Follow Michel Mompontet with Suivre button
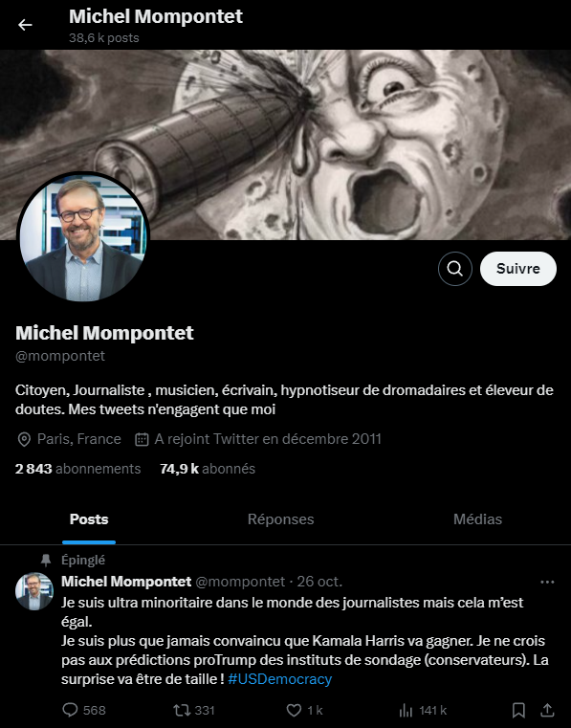This screenshot has width=571, height=728. (518, 269)
